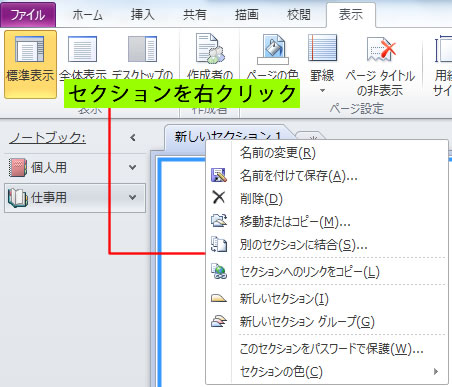Open the 描画 ribbon tab
The width and height of the screenshot is (452, 387).
pos(247,15)
